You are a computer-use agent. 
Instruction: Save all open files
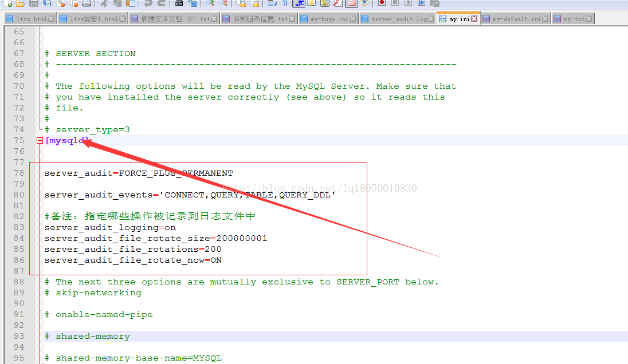(x=47, y=3)
